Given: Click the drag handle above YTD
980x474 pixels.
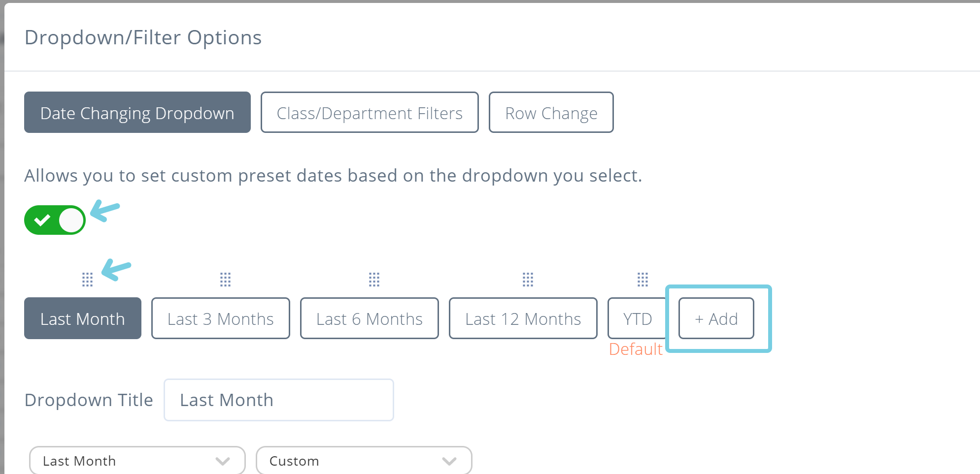Looking at the screenshot, I should 643,280.
